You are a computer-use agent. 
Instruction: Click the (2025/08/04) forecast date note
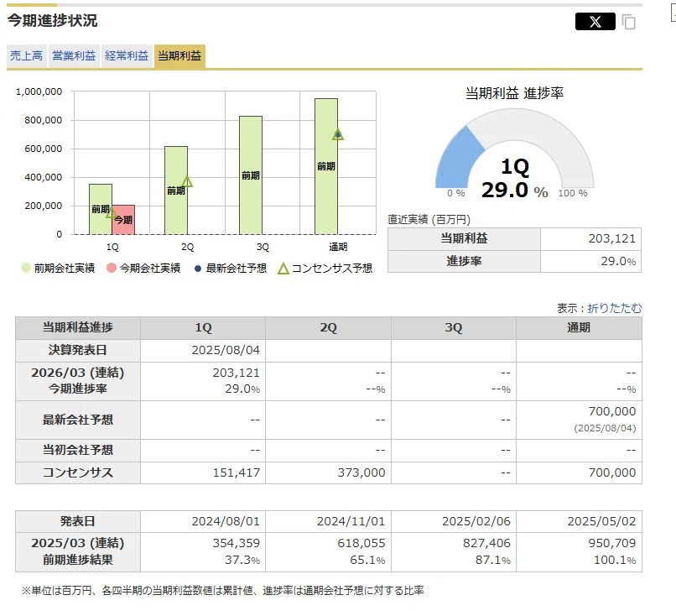(x=605, y=428)
